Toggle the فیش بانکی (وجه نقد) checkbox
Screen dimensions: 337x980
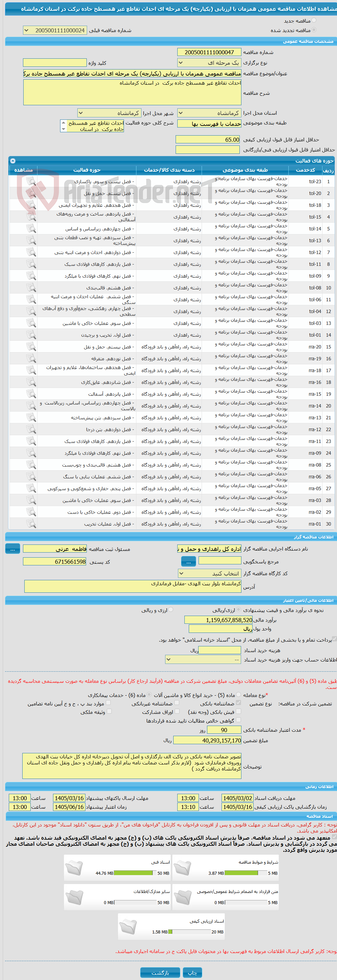point(238,711)
